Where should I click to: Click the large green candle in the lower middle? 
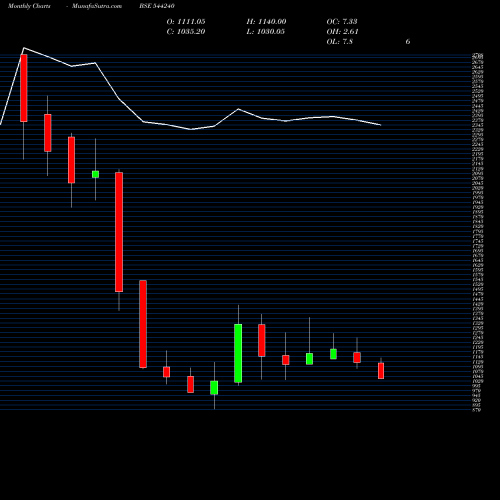(238, 353)
